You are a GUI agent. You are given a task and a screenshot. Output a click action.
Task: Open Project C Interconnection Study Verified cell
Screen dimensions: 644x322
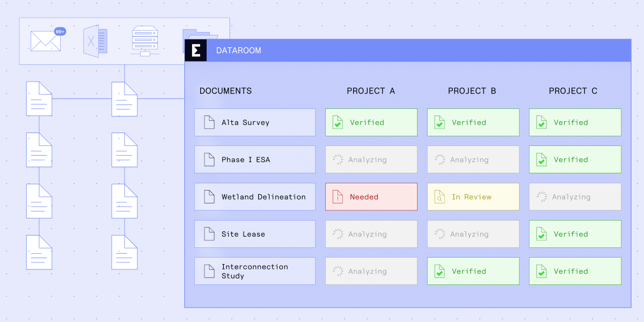(x=575, y=271)
